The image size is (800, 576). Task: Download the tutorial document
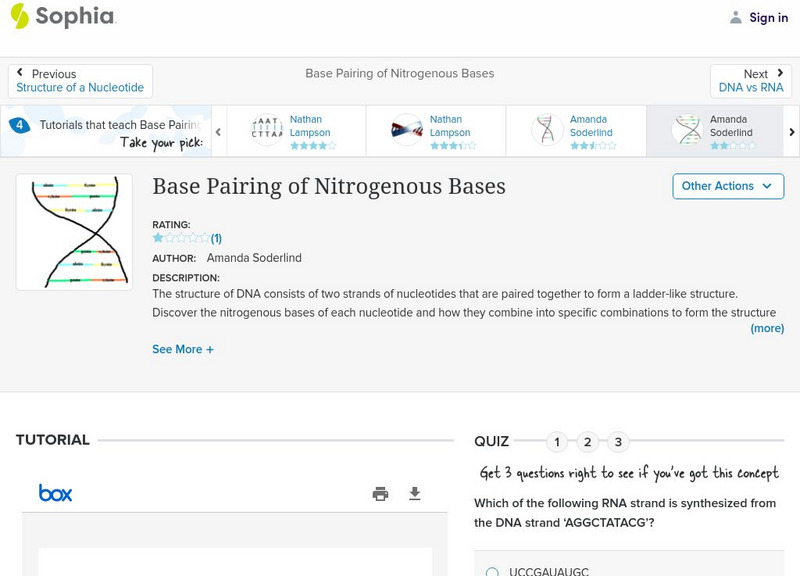(x=415, y=493)
